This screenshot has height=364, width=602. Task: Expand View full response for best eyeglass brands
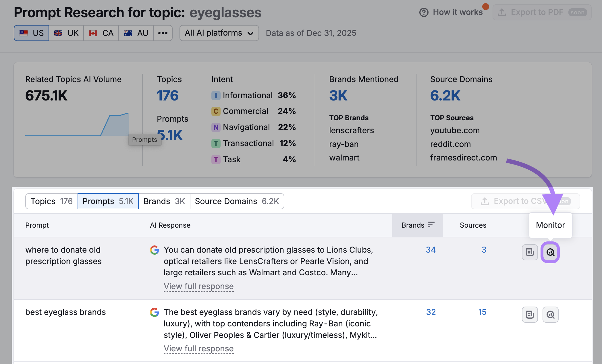[198, 348]
